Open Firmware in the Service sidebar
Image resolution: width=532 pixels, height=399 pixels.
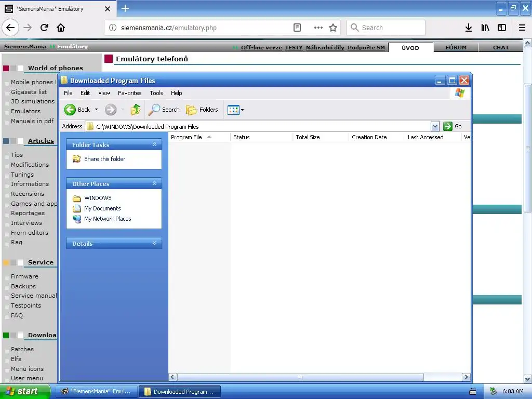click(24, 276)
